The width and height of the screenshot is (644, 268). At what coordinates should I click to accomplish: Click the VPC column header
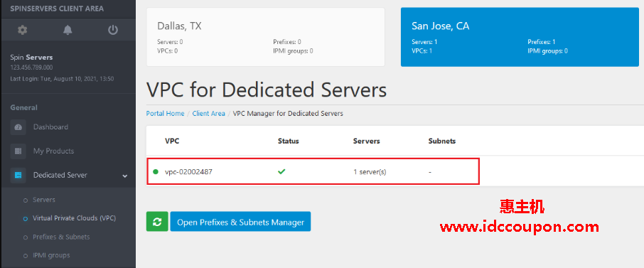click(x=172, y=141)
